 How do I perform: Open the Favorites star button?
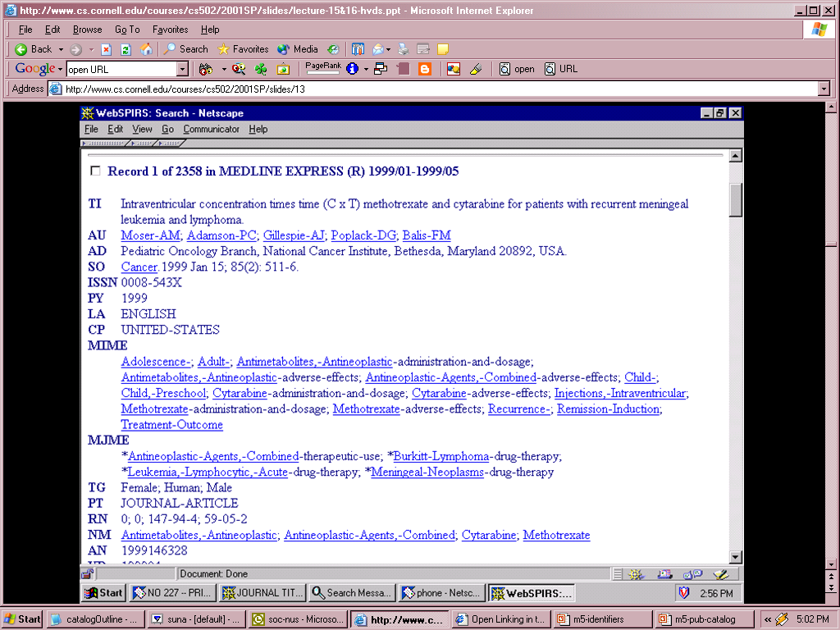click(243, 49)
